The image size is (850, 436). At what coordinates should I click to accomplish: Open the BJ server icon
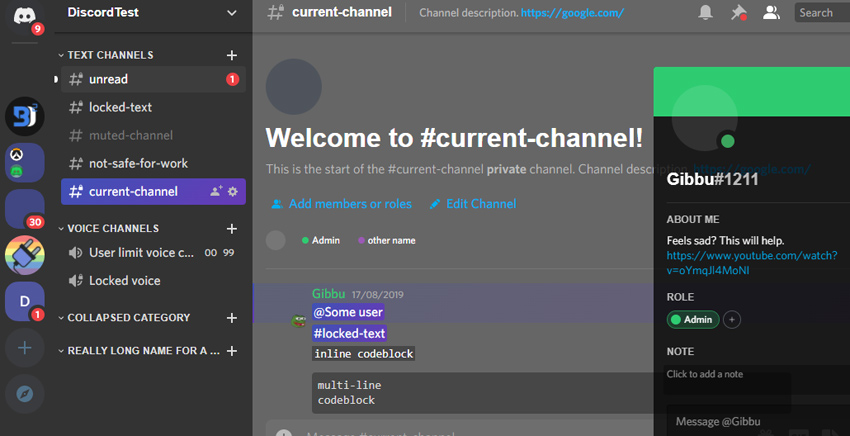24,116
